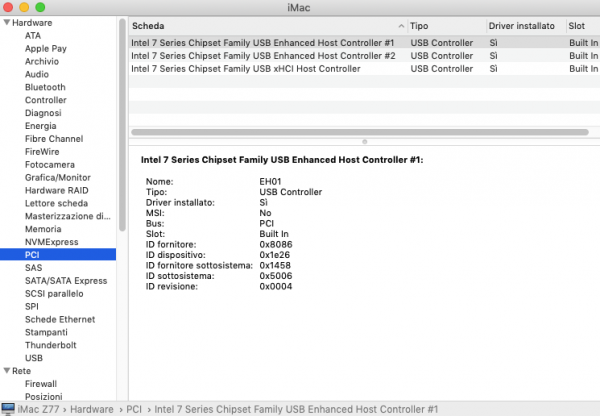
Task: Open the Controller sidebar item
Action: coord(46,100)
